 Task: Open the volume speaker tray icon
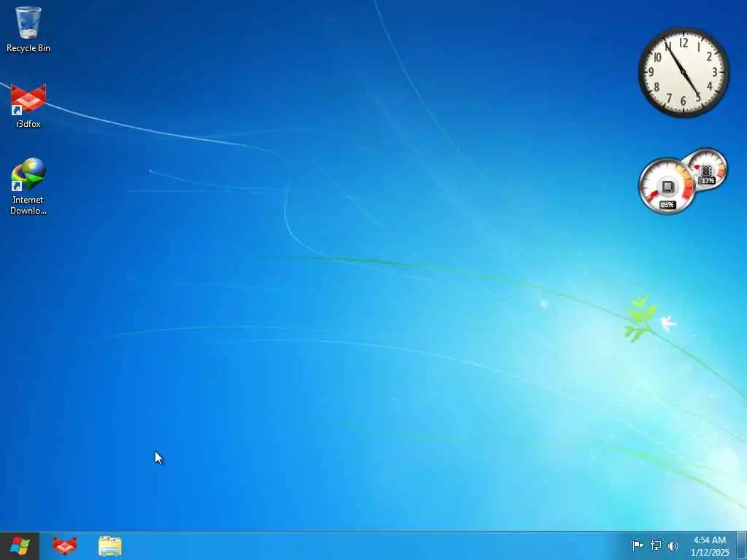pos(673,545)
